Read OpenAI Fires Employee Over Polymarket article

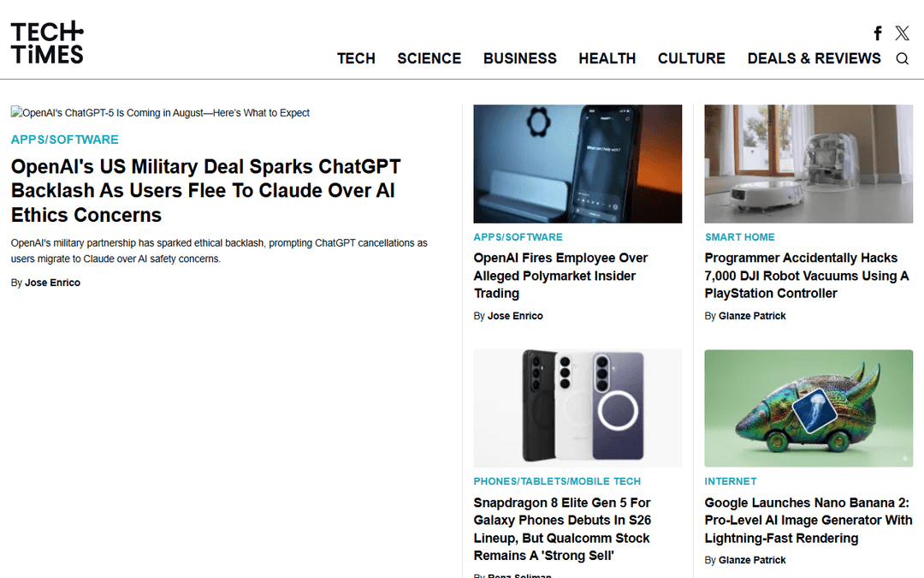coord(560,276)
